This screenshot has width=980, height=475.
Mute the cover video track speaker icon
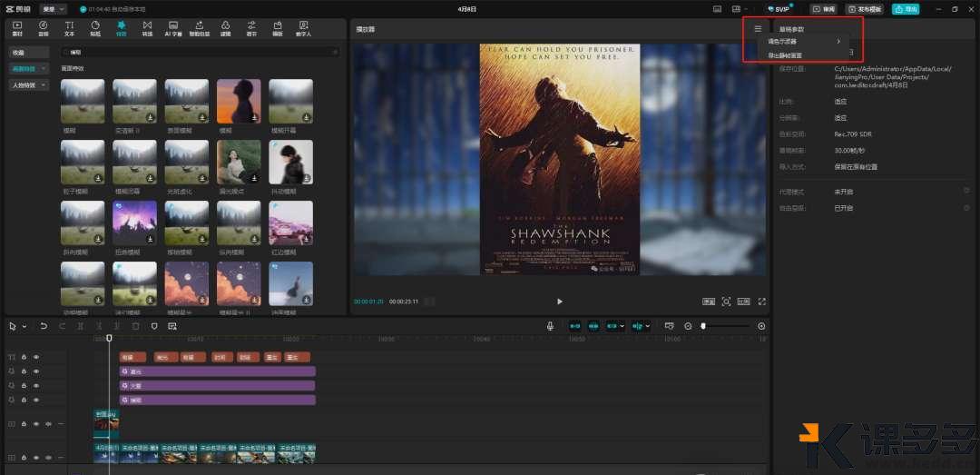48,424
